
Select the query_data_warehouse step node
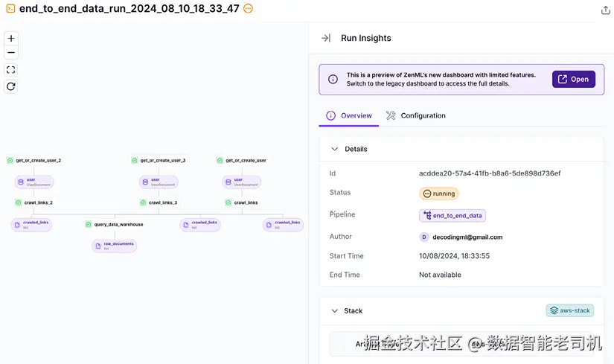click(x=115, y=224)
